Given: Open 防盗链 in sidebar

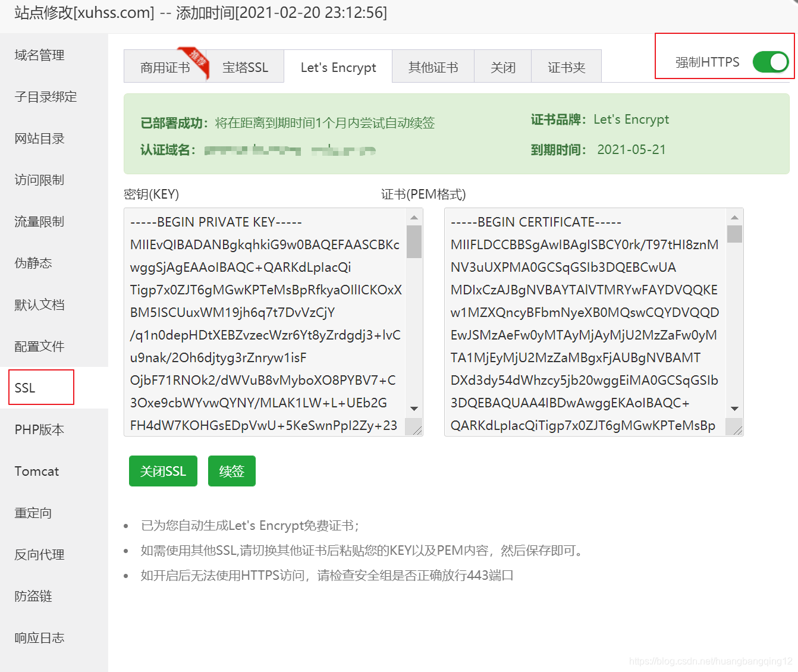Looking at the screenshot, I should point(54,596).
